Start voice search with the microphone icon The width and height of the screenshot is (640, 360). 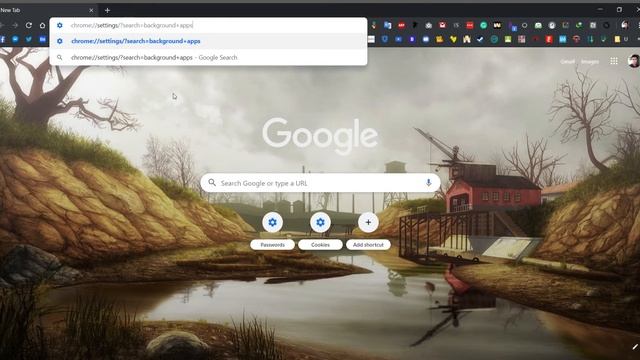(x=428, y=183)
